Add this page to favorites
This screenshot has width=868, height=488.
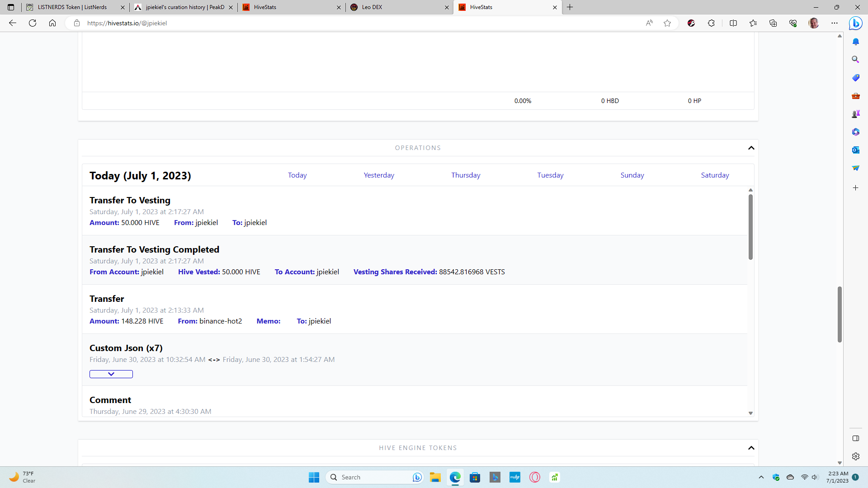point(668,23)
